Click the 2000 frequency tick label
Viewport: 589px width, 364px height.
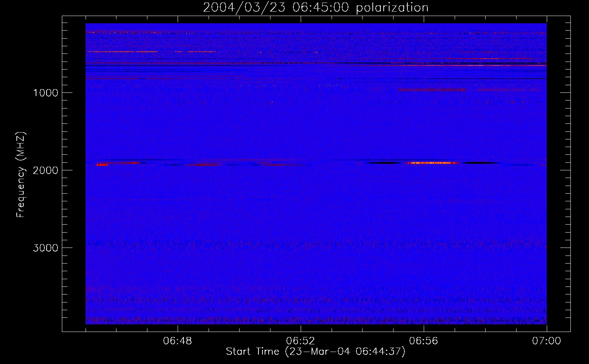pos(46,170)
